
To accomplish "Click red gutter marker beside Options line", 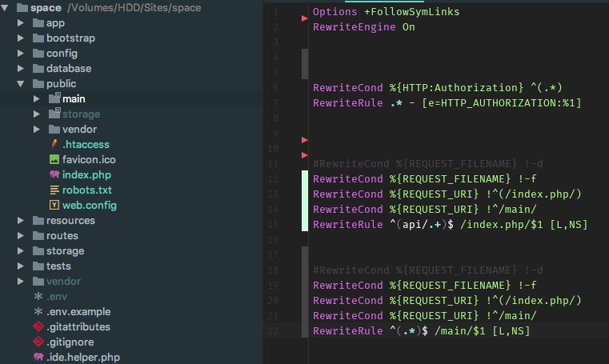I will [x=304, y=18].
